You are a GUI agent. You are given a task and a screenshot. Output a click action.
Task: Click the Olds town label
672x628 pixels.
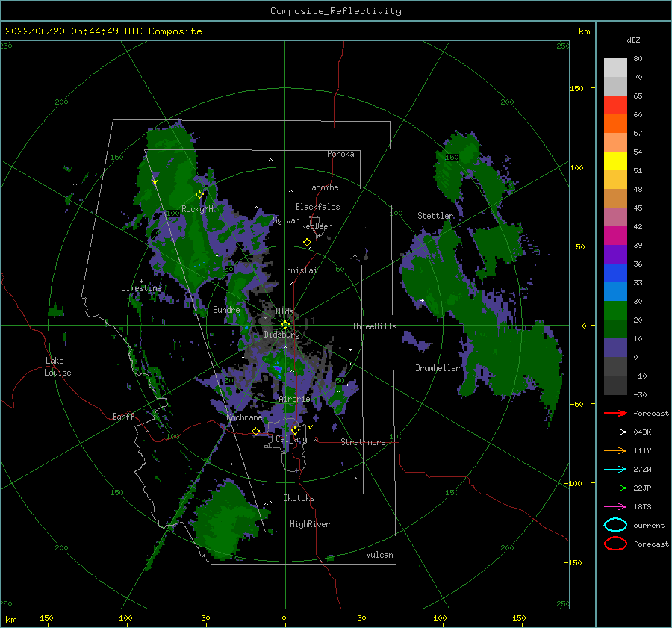[284, 311]
